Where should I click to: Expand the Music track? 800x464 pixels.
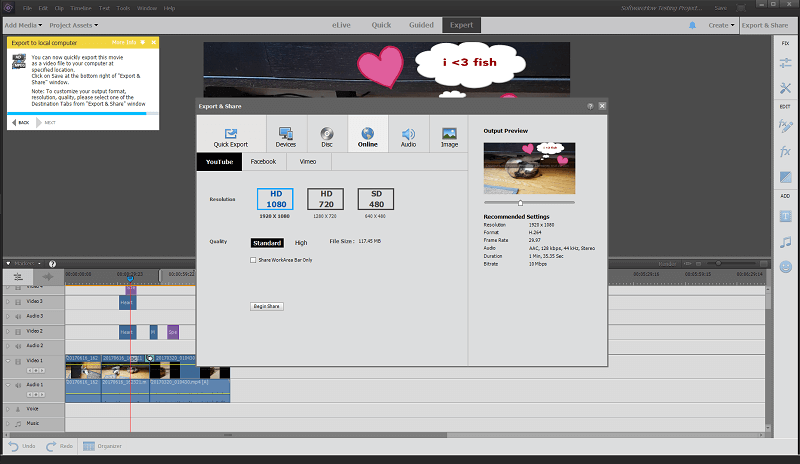click(8, 424)
